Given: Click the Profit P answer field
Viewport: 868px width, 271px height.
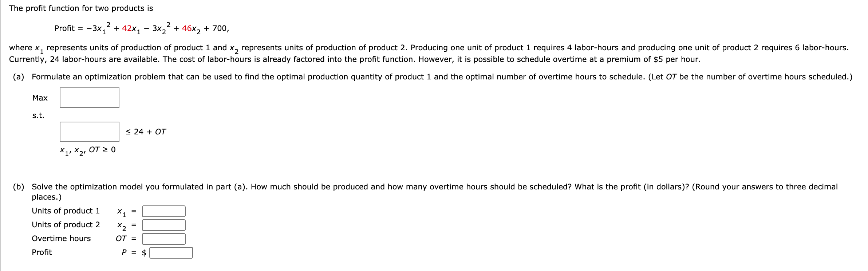Looking at the screenshot, I should click(171, 253).
